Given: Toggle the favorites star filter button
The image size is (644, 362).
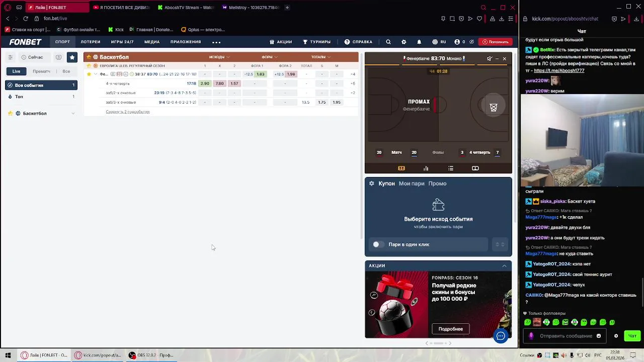Looking at the screenshot, I should (x=72, y=57).
